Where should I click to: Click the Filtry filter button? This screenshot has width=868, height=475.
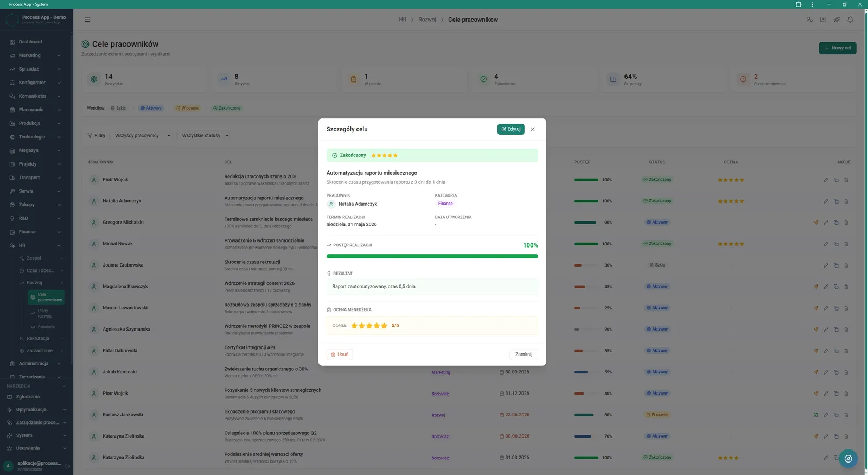tap(97, 136)
